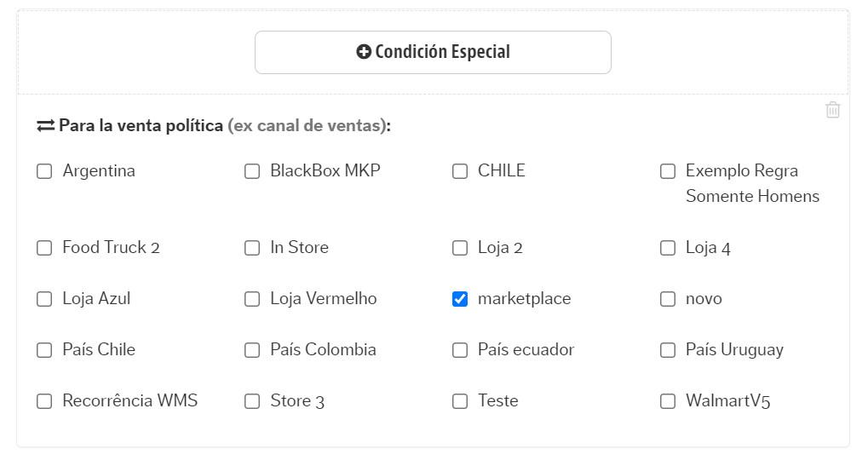The image size is (868, 466).
Task: Tick the Loja 4 checkbox
Action: [x=668, y=248]
